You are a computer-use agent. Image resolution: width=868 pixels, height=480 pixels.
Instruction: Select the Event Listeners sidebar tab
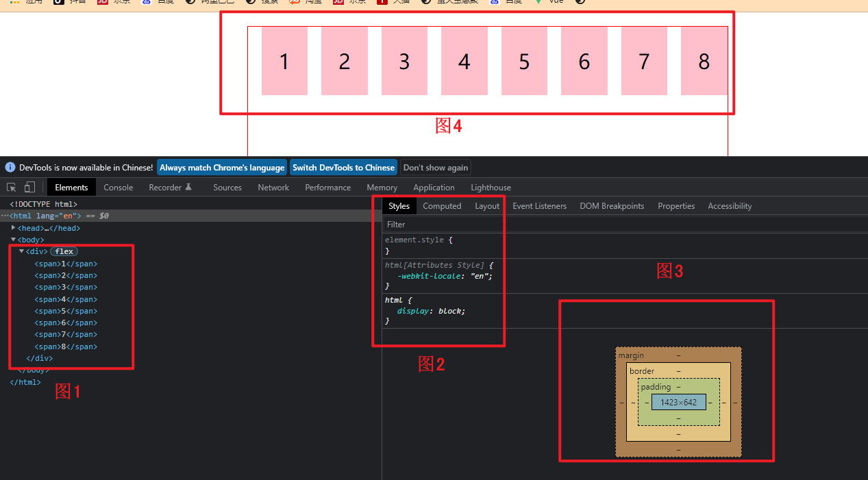tap(540, 205)
